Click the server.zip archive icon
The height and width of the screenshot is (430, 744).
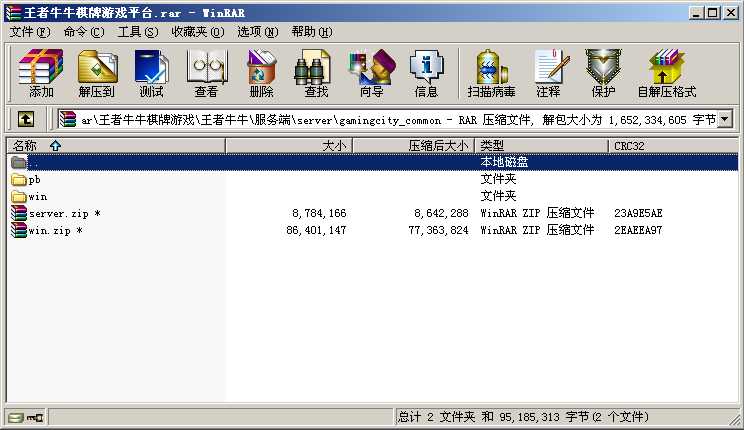coord(19,213)
